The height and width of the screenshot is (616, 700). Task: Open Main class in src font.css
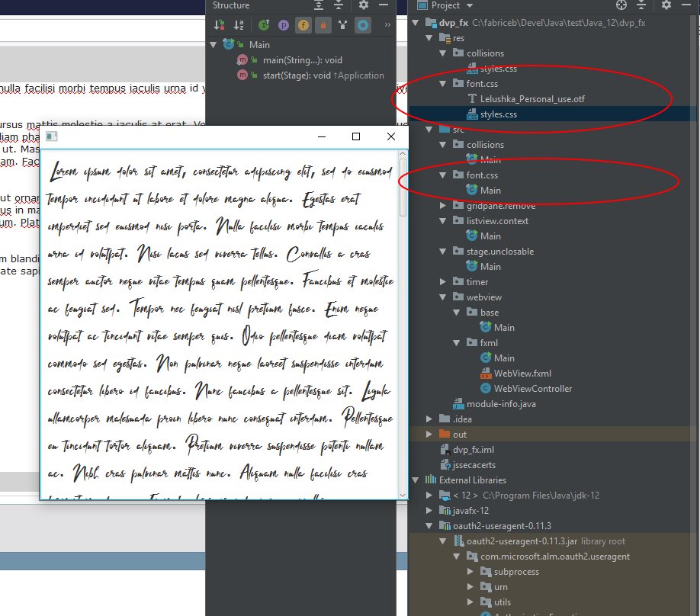(x=490, y=190)
